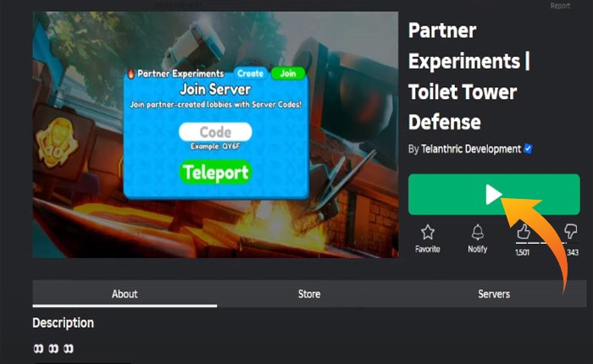Click the Notify bell icon
The image size is (593, 364).
coord(478,232)
